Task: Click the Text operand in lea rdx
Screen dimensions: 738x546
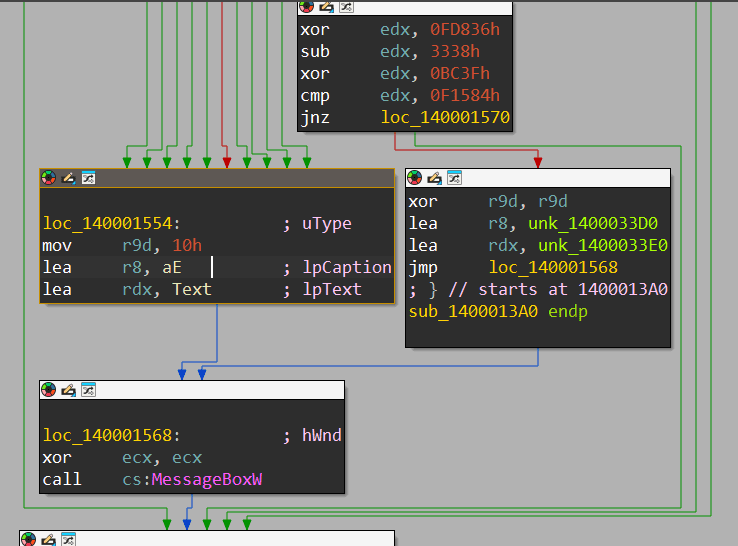Action: pos(192,289)
